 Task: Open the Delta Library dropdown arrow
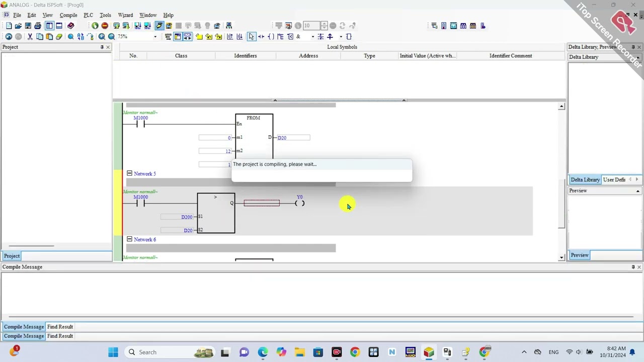point(637,57)
